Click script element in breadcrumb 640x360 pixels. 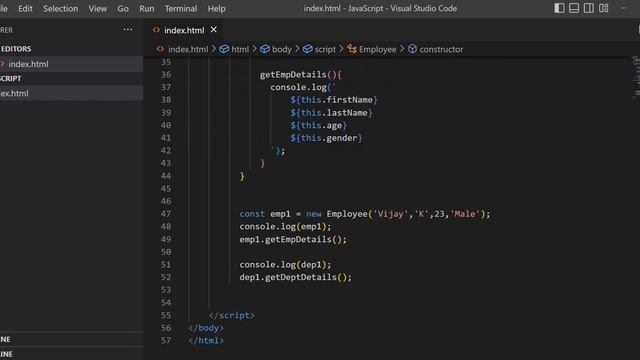325,49
